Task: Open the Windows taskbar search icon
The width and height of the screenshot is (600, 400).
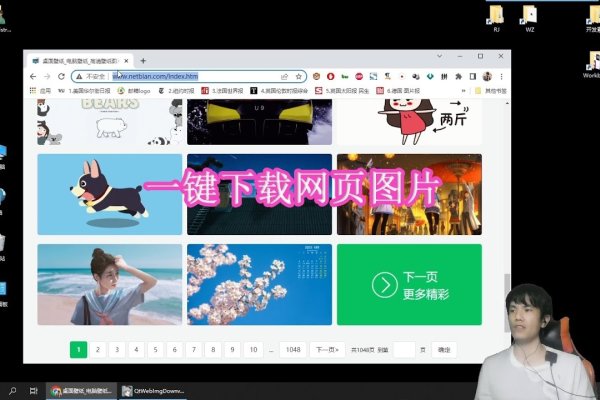Action: (13, 391)
